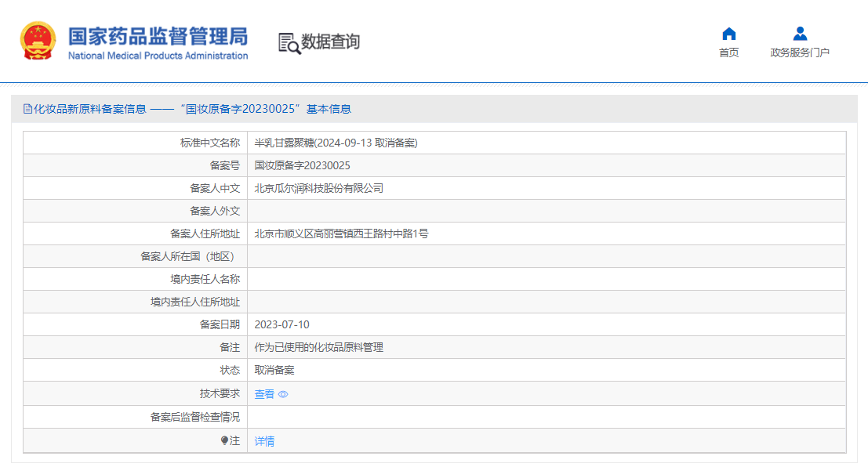
Task: Click the lightbulb icon next to 注
Action: (x=224, y=441)
